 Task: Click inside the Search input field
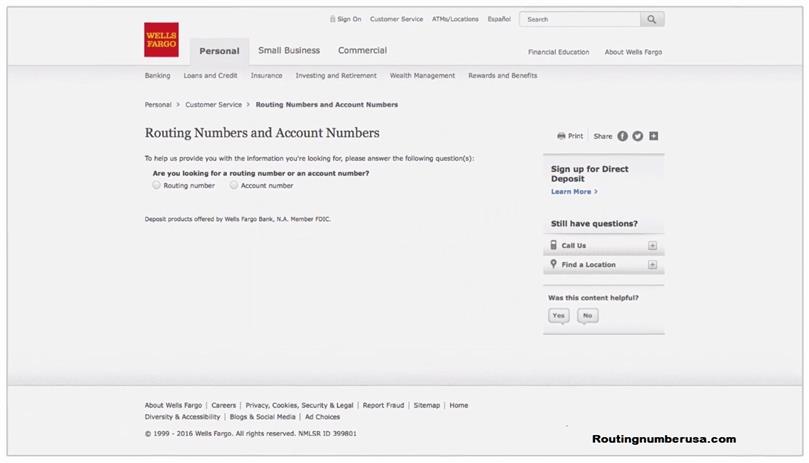pyautogui.click(x=580, y=19)
